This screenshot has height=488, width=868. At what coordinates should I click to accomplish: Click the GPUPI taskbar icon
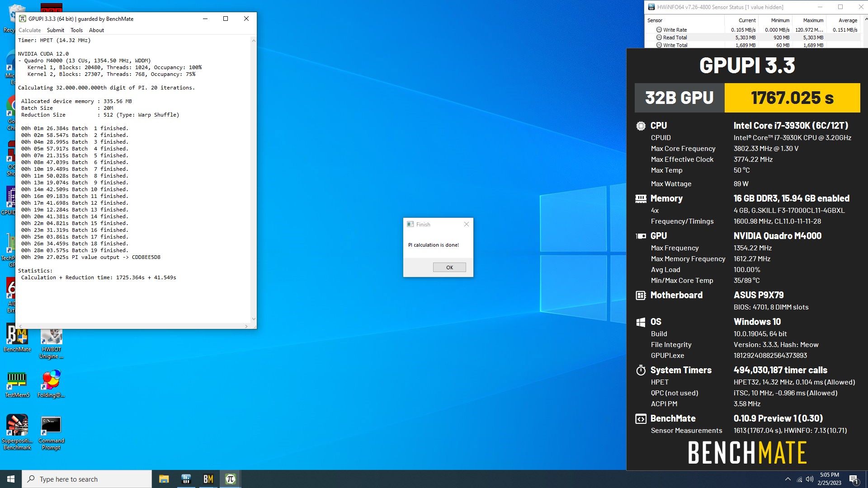pos(230,479)
